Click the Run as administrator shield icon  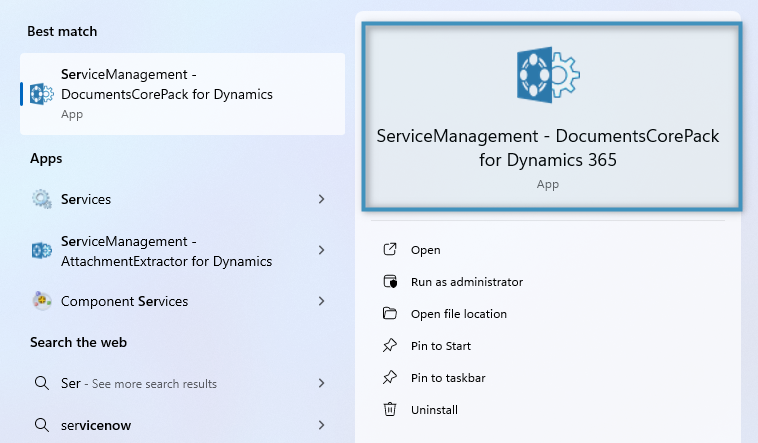coord(390,281)
